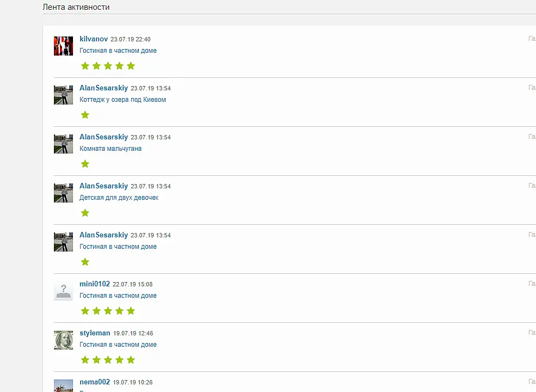Click third star in mini0102's rating

108,311
